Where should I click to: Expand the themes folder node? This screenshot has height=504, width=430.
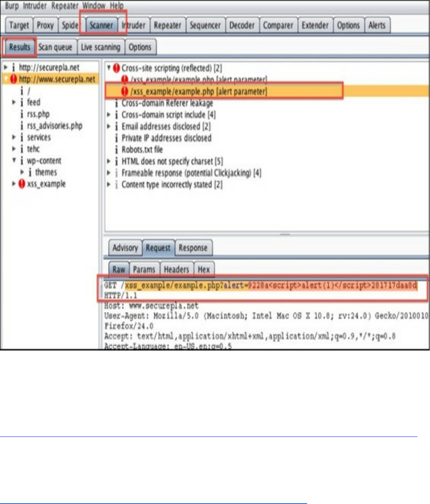(22, 172)
